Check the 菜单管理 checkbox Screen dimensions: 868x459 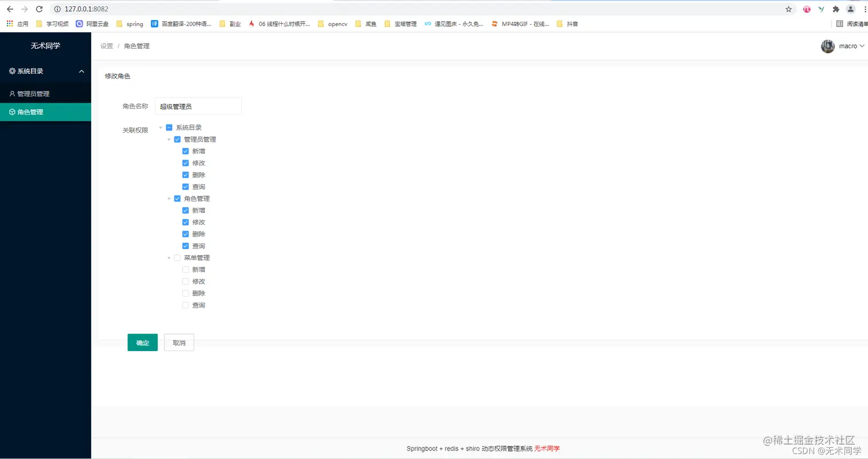177,258
